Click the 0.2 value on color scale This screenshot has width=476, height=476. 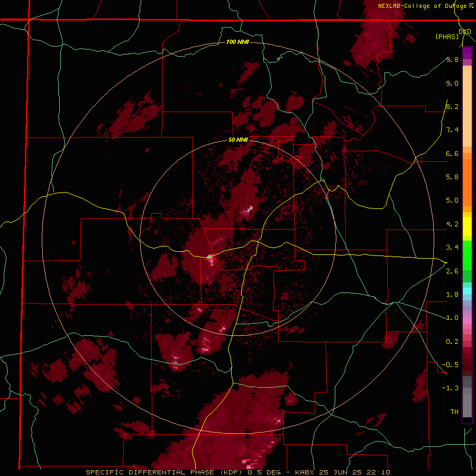pyautogui.click(x=452, y=342)
